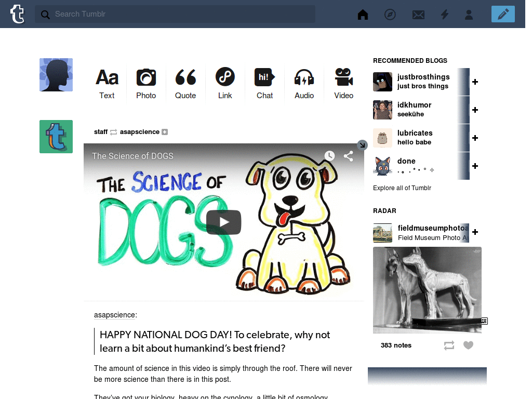Create a new Video post
Viewport: 532px width, 399px height.
(344, 84)
